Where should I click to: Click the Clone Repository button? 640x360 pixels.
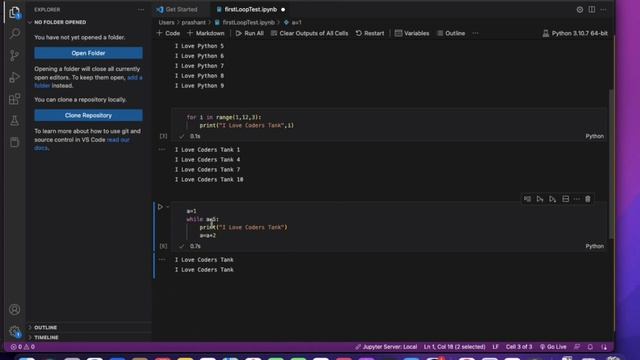tap(89, 116)
